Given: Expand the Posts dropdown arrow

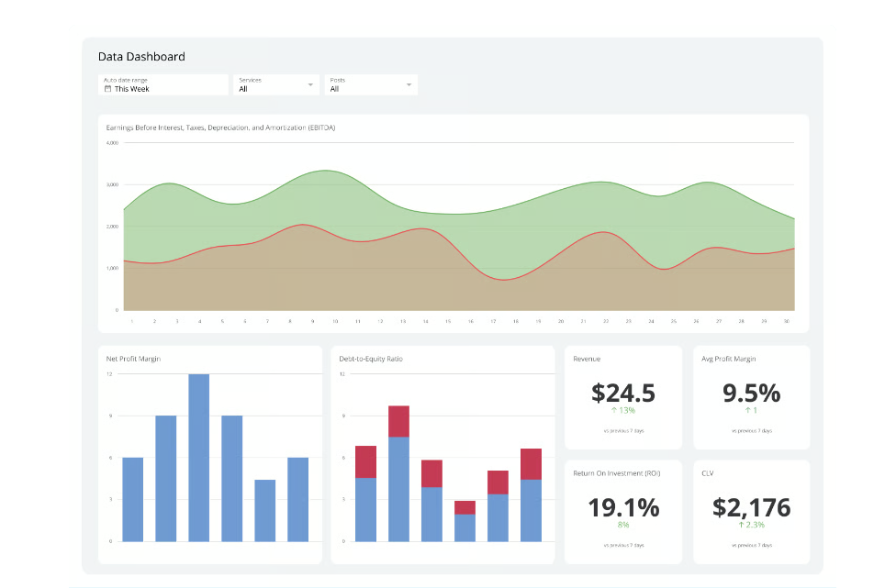Looking at the screenshot, I should click(409, 85).
